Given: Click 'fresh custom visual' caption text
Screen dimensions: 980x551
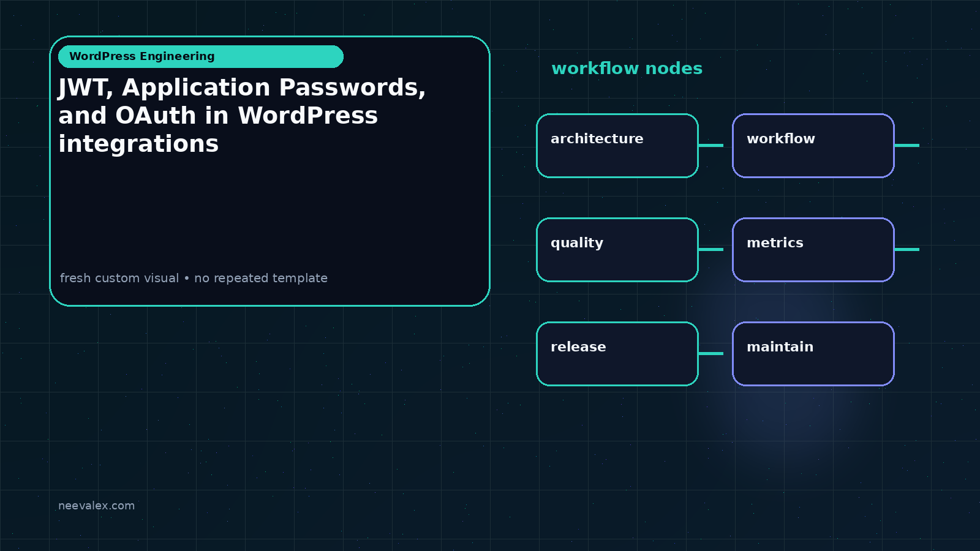Looking at the screenshot, I should coord(194,278).
